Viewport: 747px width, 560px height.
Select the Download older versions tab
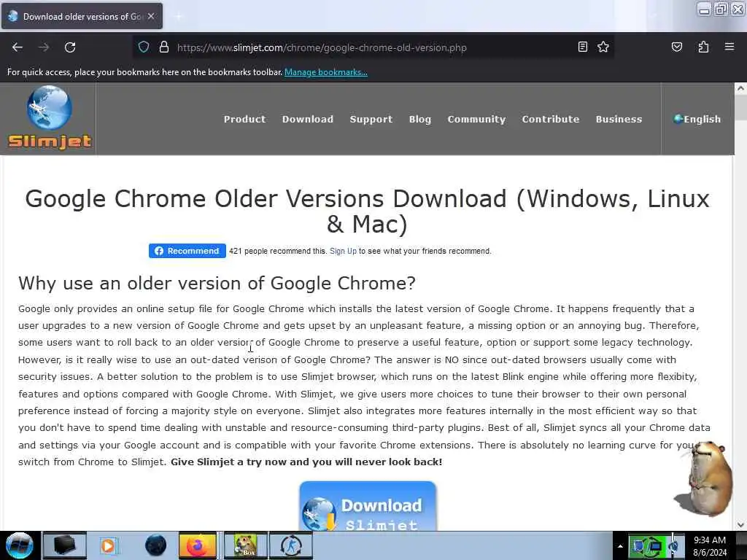(x=82, y=16)
